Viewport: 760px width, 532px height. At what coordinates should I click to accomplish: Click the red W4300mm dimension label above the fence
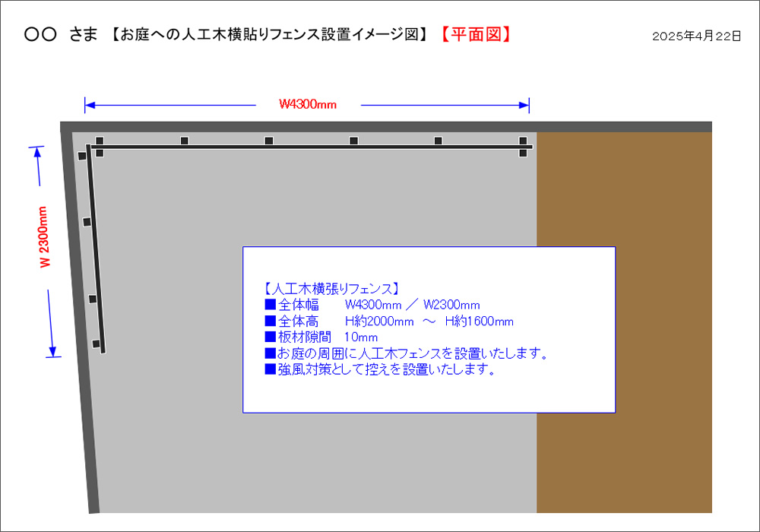[308, 104]
